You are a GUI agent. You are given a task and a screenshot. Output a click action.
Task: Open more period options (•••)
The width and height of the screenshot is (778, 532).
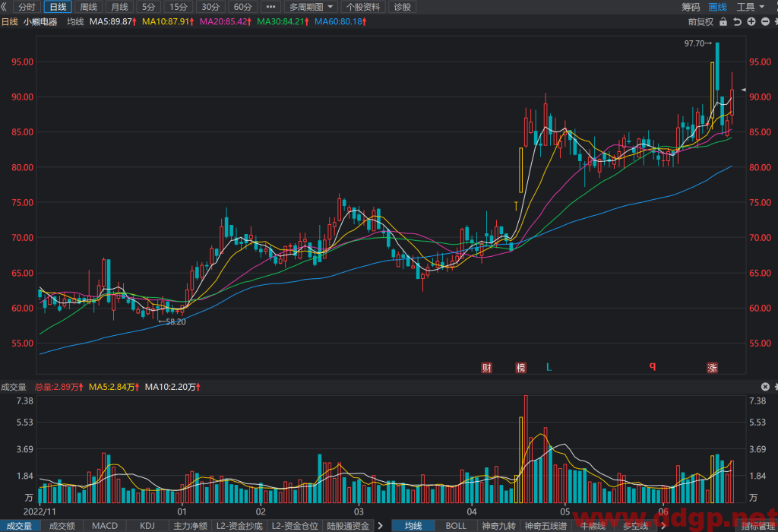tap(270, 7)
